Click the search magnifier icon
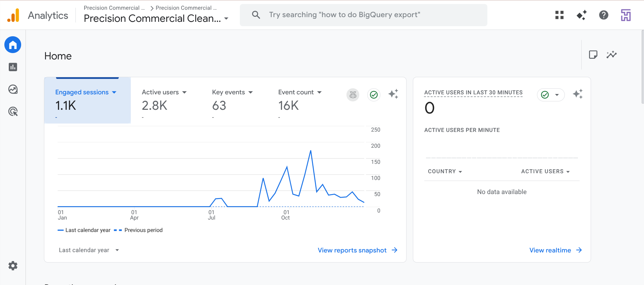The height and width of the screenshot is (285, 644). pos(256,15)
